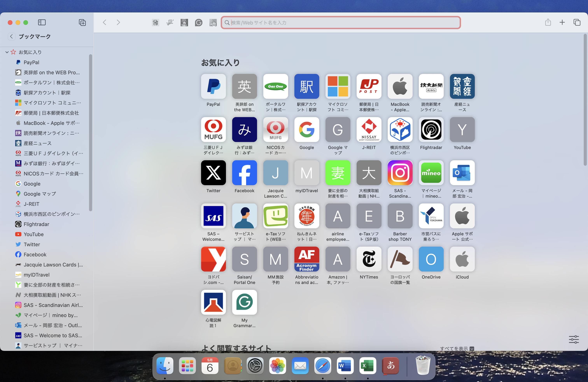Switch Japanese input method in Dock
The image size is (588, 382).
click(390, 365)
